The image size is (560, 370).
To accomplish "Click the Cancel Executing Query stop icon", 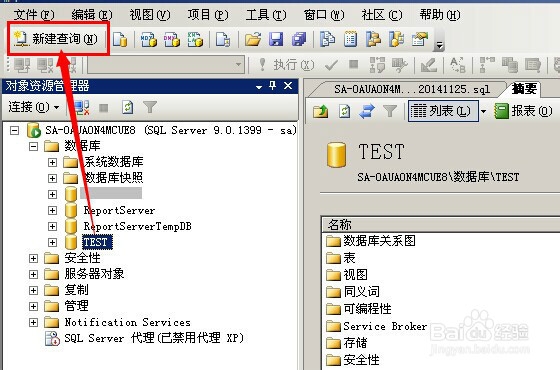I will coord(354,64).
